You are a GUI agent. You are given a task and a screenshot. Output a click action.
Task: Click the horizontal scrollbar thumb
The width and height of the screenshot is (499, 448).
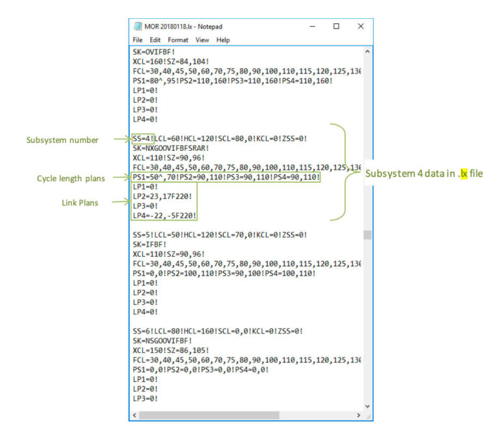click(x=209, y=415)
